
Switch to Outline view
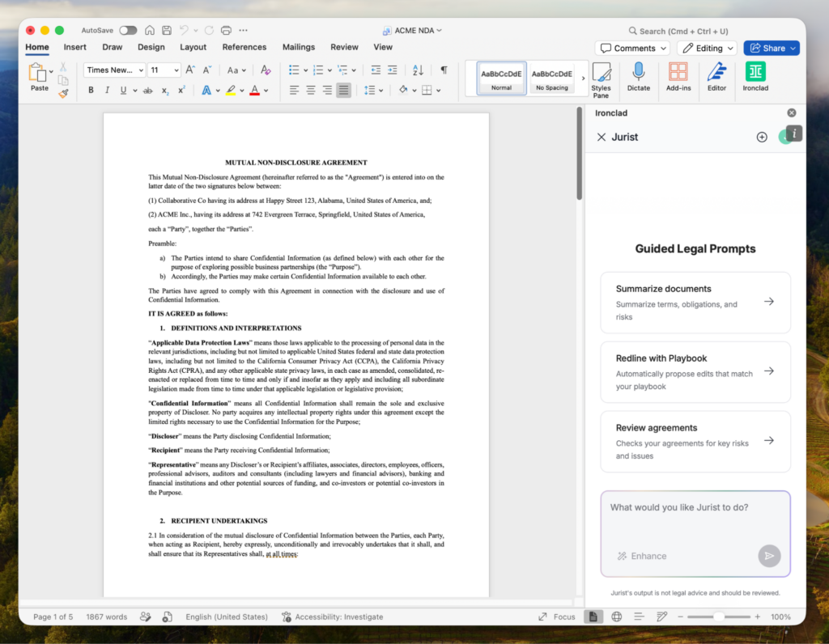coord(640,616)
